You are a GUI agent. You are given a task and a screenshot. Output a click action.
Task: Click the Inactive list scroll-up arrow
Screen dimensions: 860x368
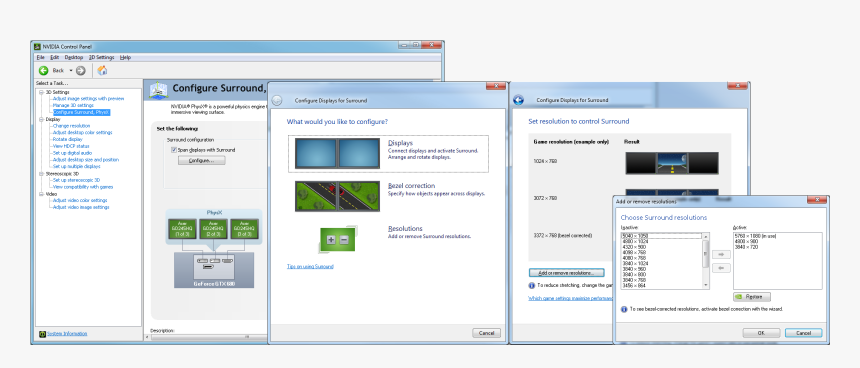click(x=705, y=236)
